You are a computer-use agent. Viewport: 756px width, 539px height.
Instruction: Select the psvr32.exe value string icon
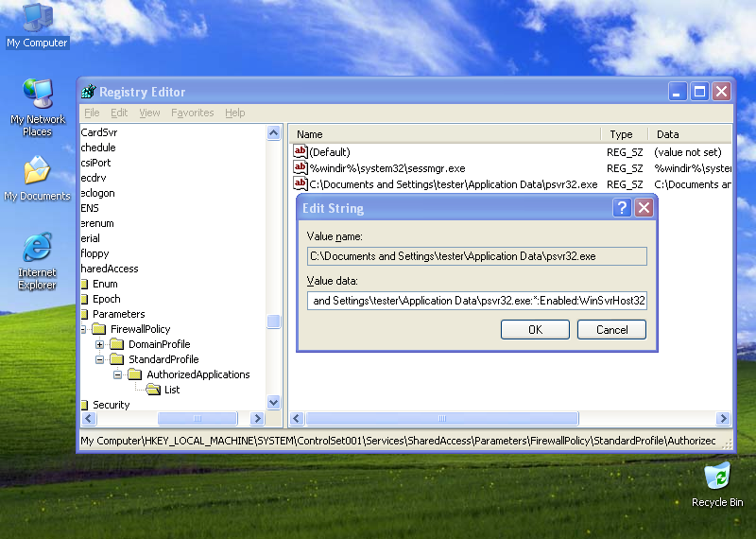click(x=301, y=183)
